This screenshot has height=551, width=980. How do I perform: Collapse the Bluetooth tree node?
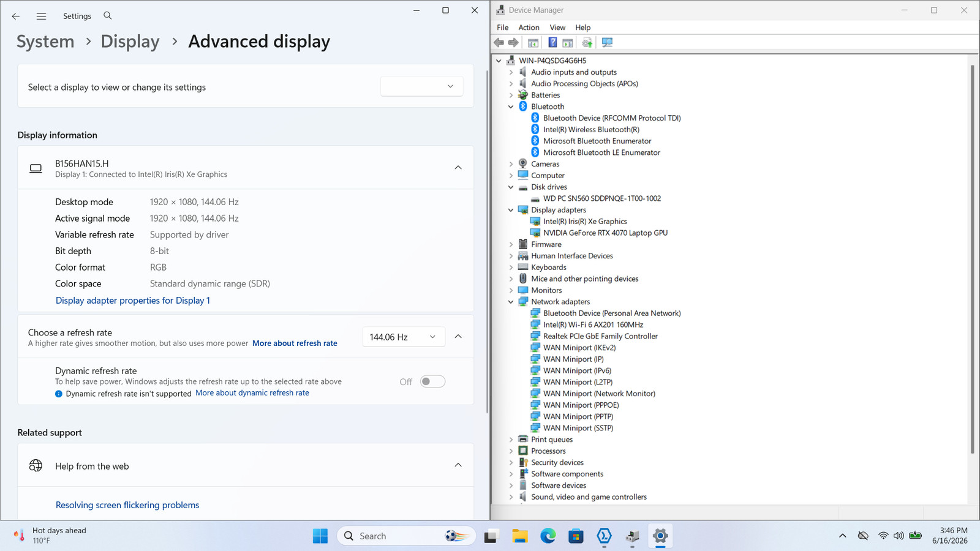pyautogui.click(x=511, y=107)
